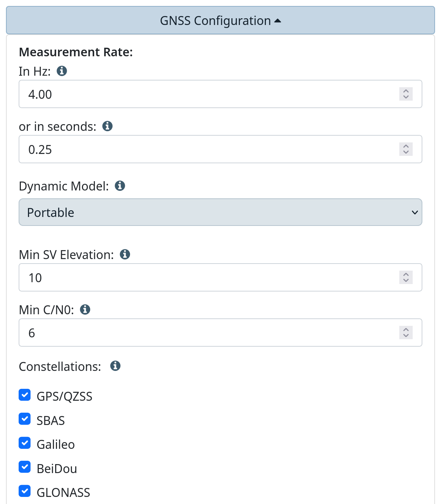This screenshot has width=441, height=504.
Task: View Min SV Elevation info icon
Action: click(125, 254)
